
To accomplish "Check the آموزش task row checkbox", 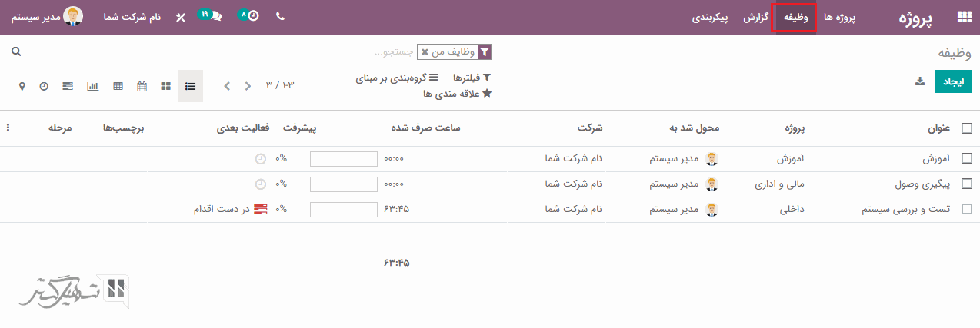I will [x=966, y=159].
